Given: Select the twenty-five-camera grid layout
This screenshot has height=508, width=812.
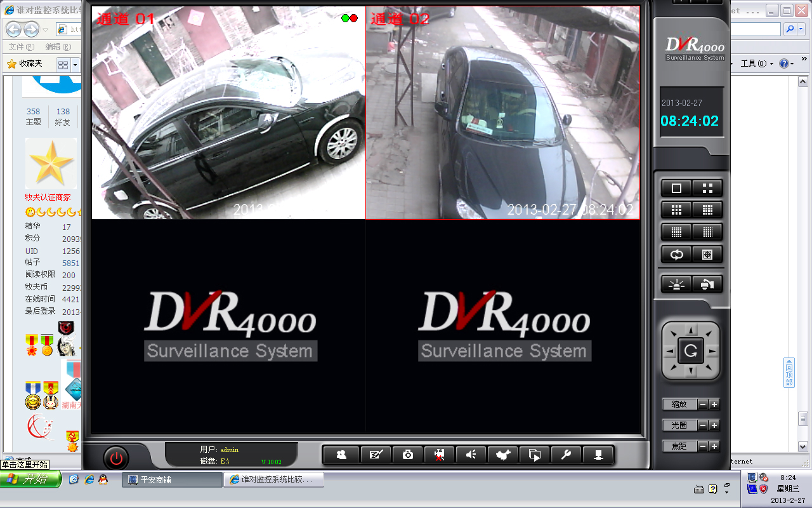Looking at the screenshot, I should coord(676,232).
